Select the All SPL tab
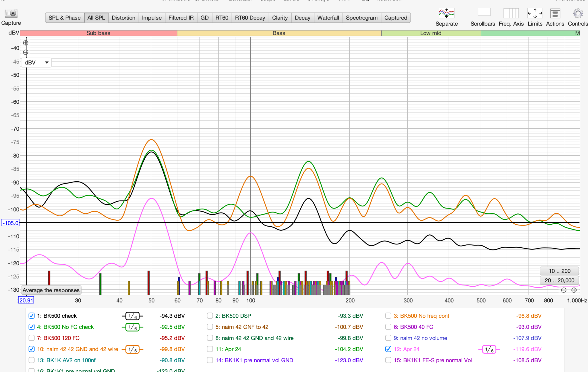Viewport: 588px width, 372px height. (x=96, y=18)
